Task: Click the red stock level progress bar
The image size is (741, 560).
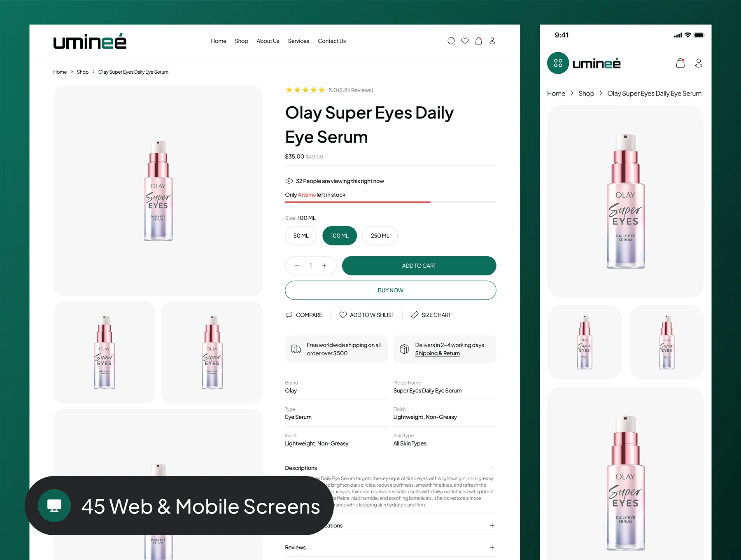Action: coord(358,202)
